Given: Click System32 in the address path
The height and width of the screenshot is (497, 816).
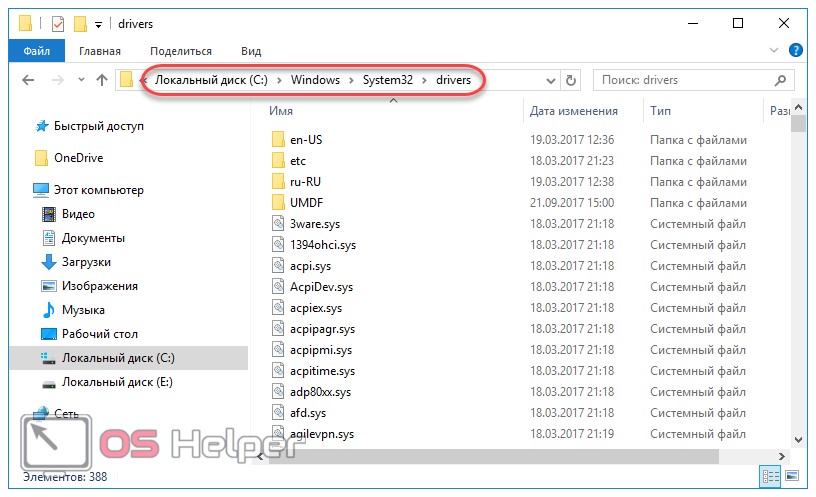Looking at the screenshot, I should [388, 80].
